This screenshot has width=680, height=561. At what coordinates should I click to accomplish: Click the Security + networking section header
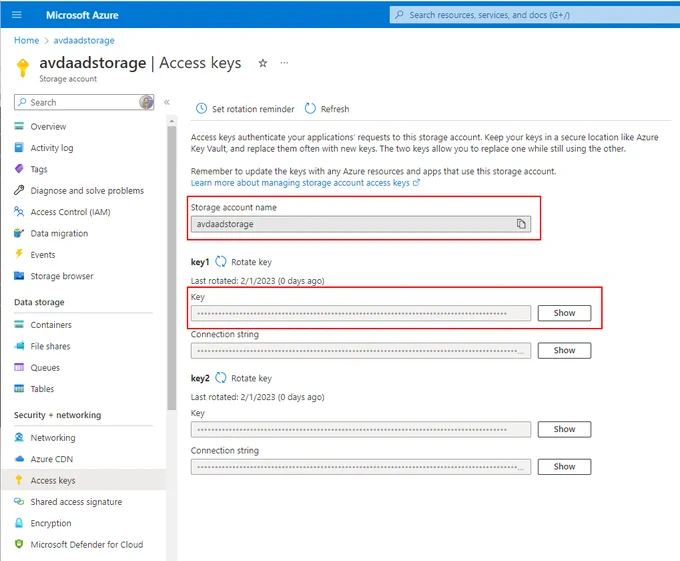pyautogui.click(x=57, y=415)
